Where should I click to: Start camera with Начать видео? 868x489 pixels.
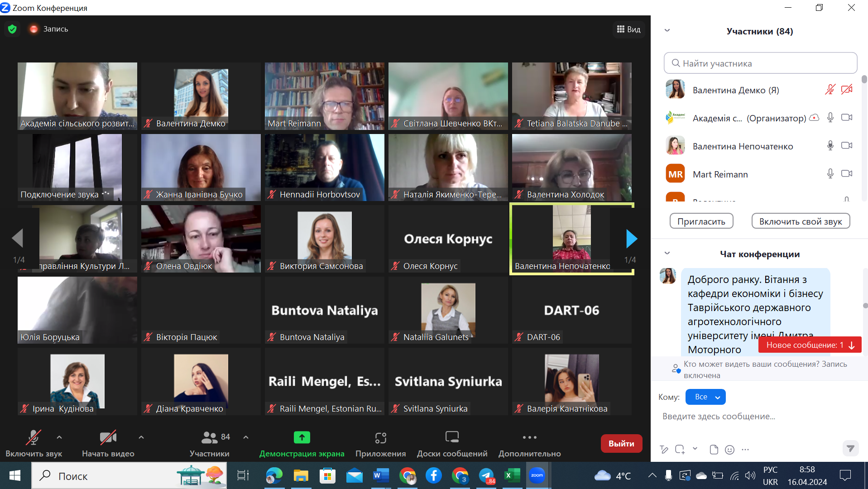click(108, 438)
